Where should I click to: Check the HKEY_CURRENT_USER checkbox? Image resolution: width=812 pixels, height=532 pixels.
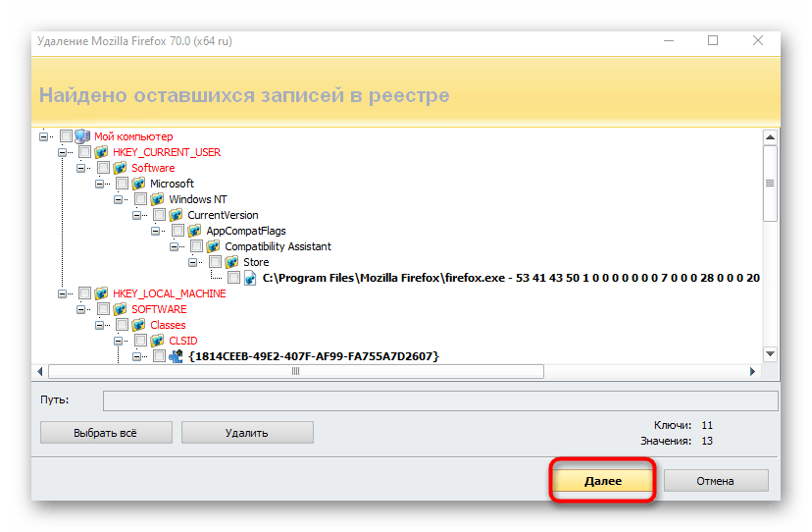click(x=85, y=152)
